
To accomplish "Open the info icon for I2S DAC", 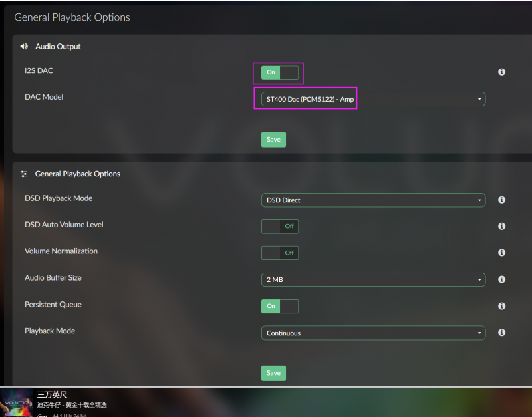I will point(501,72).
